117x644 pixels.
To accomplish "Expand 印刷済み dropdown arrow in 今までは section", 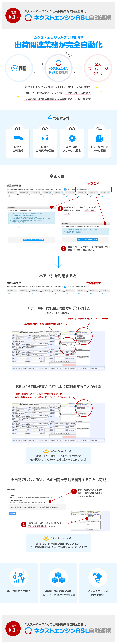I will coord(97,193).
